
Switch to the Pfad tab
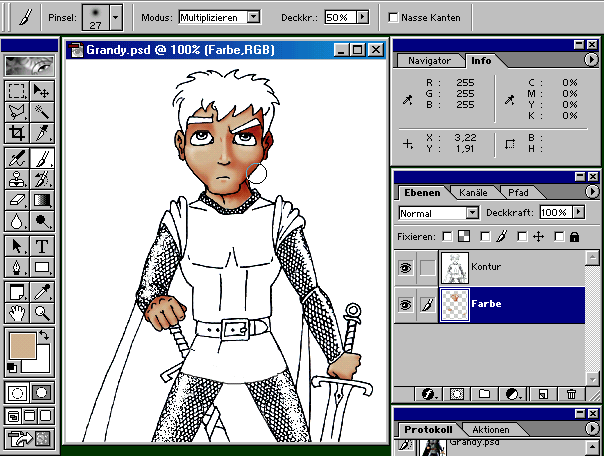pos(518,193)
